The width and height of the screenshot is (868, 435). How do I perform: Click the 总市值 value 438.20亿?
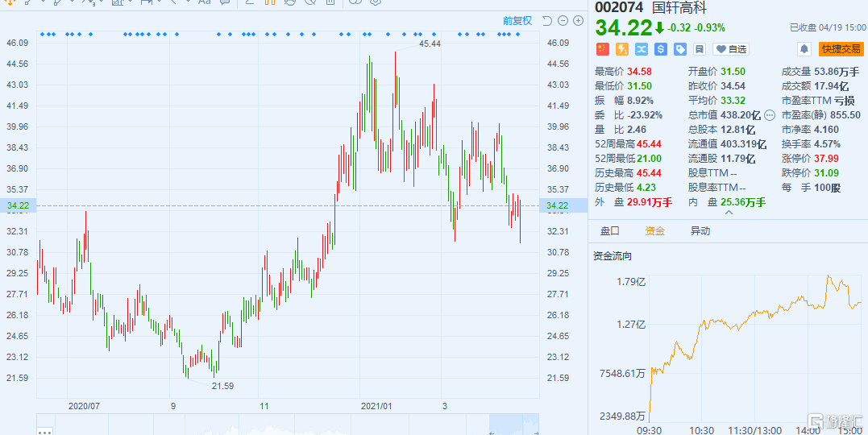click(740, 115)
